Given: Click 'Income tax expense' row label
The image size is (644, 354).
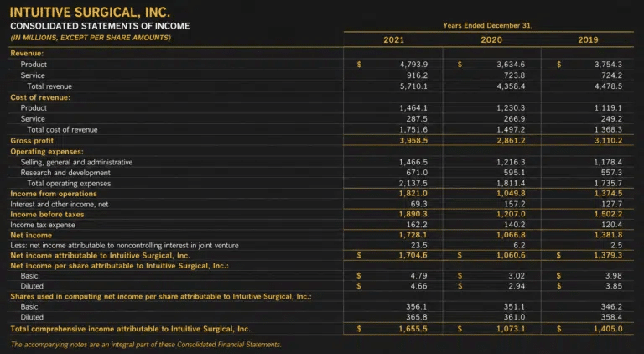Looking at the screenshot, I should pos(43,225).
